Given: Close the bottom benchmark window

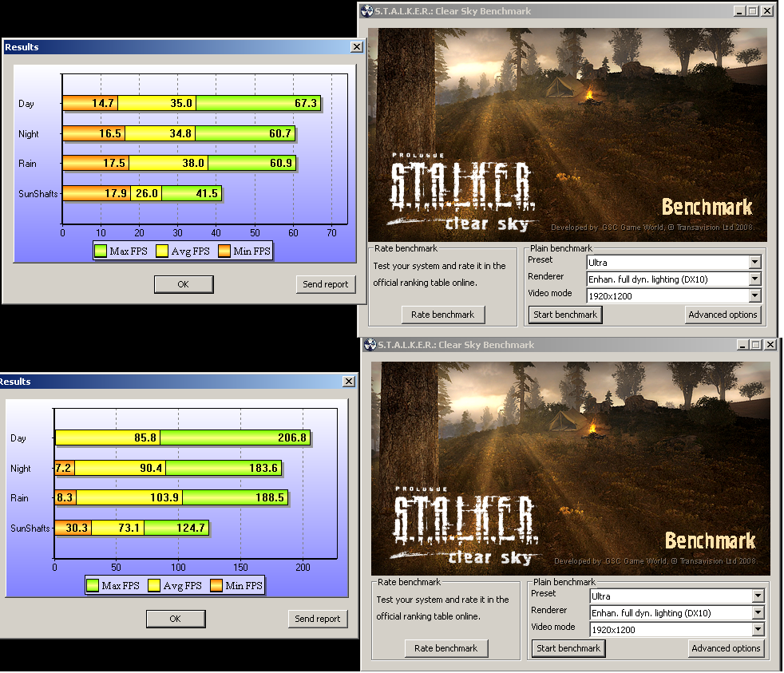Looking at the screenshot, I should click(x=770, y=345).
